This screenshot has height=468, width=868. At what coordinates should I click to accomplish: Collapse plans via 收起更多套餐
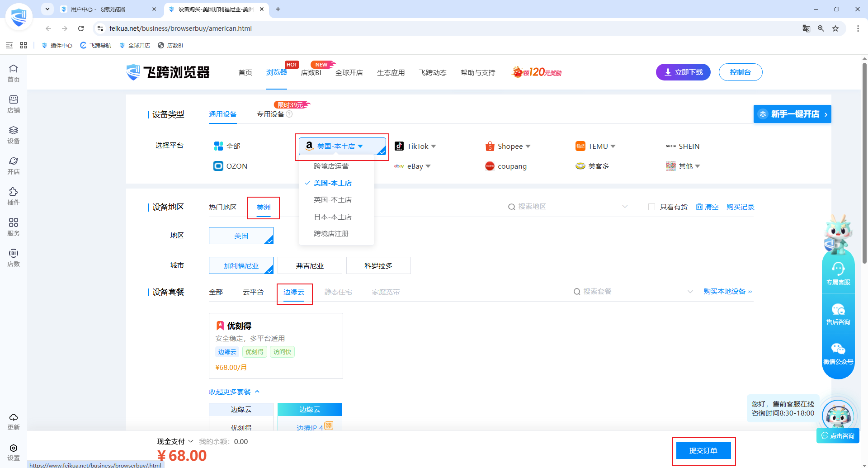point(234,392)
